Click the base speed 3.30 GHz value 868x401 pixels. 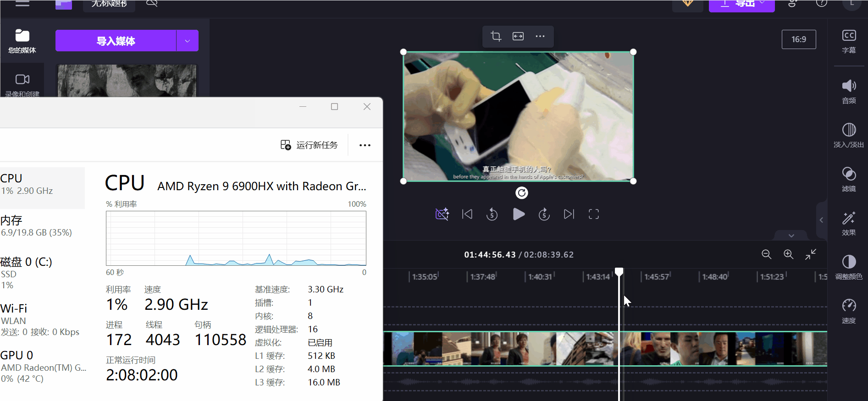click(326, 289)
